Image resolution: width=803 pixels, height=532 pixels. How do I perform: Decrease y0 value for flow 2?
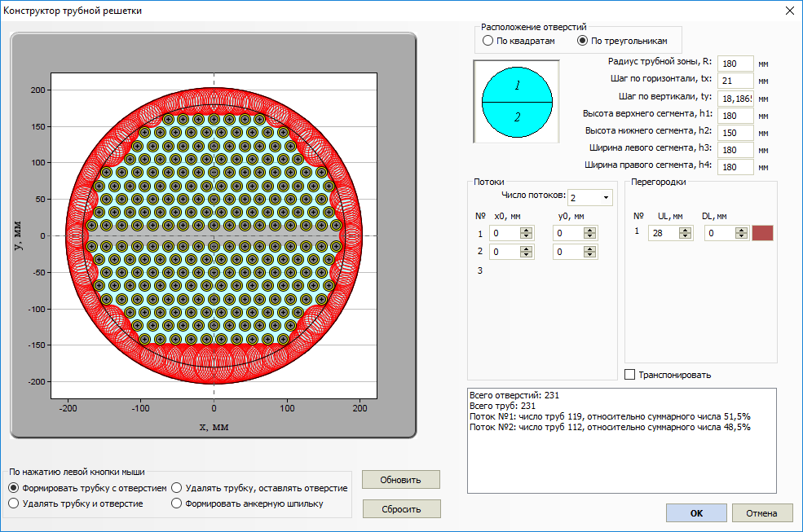590,255
